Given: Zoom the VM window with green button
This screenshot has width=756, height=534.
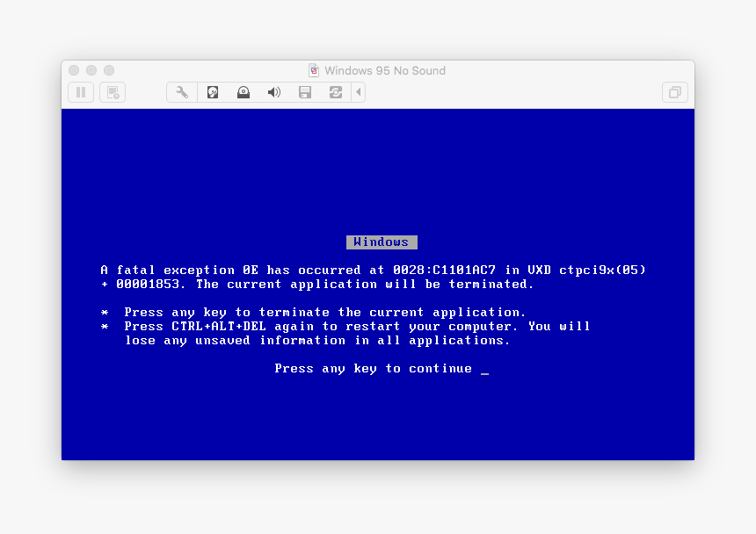Looking at the screenshot, I should (110, 70).
